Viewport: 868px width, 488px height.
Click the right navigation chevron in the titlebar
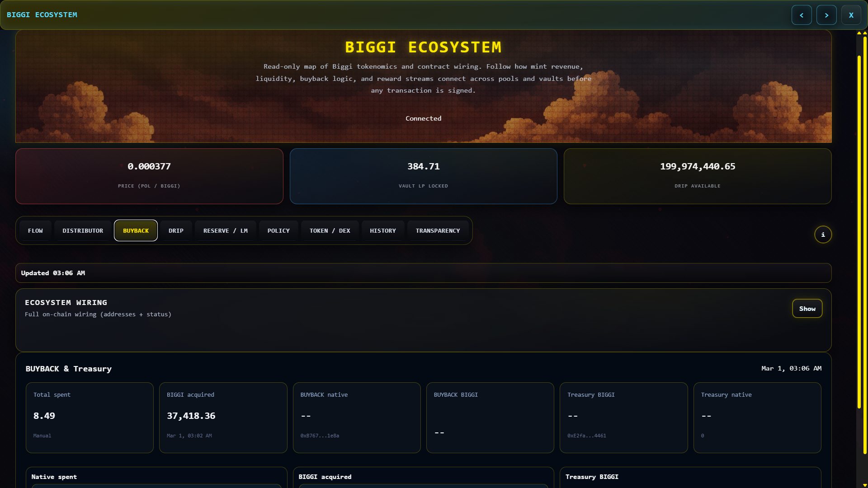point(826,15)
